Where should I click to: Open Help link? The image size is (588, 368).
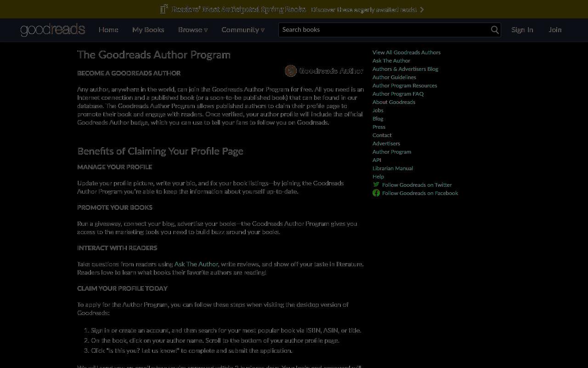(x=378, y=177)
